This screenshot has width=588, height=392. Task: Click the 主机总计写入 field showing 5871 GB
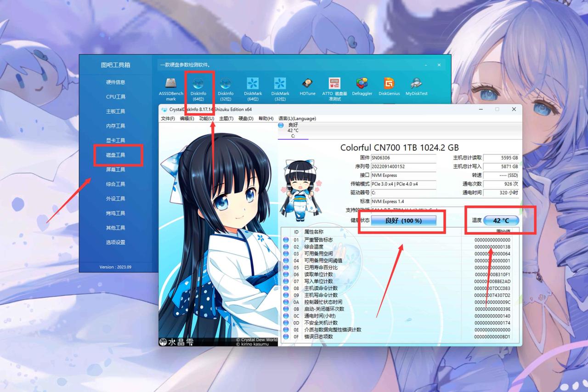[501, 166]
